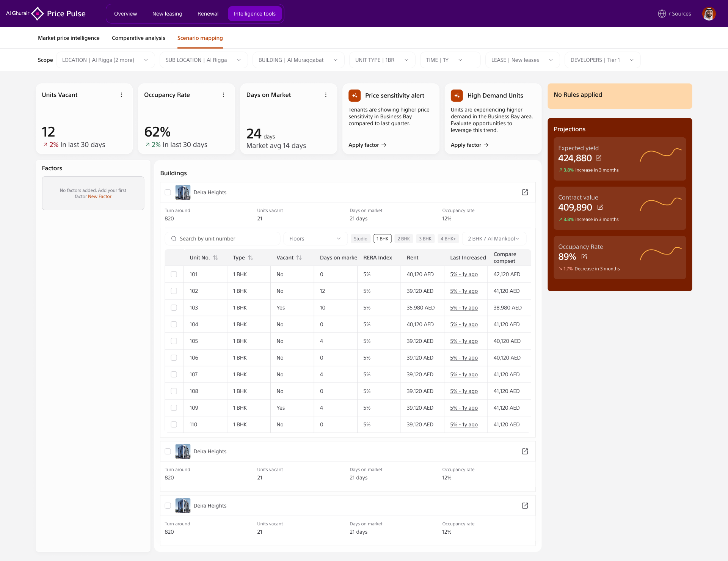Edit the Occupancy Rate projection
Screen dimensions: 728x561
tap(584, 256)
